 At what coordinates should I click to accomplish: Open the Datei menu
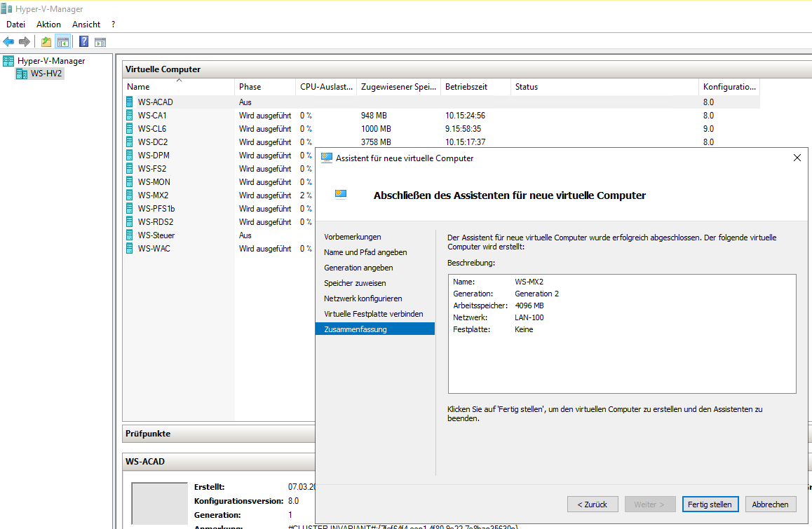tap(15, 25)
